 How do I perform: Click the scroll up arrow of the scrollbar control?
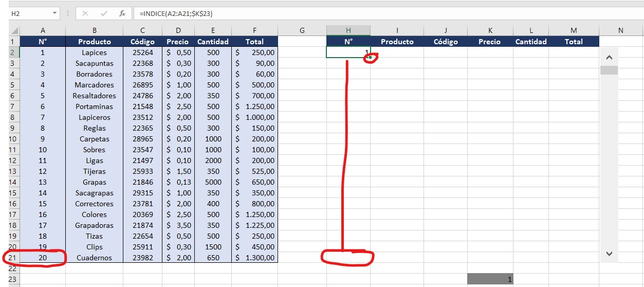point(609,58)
